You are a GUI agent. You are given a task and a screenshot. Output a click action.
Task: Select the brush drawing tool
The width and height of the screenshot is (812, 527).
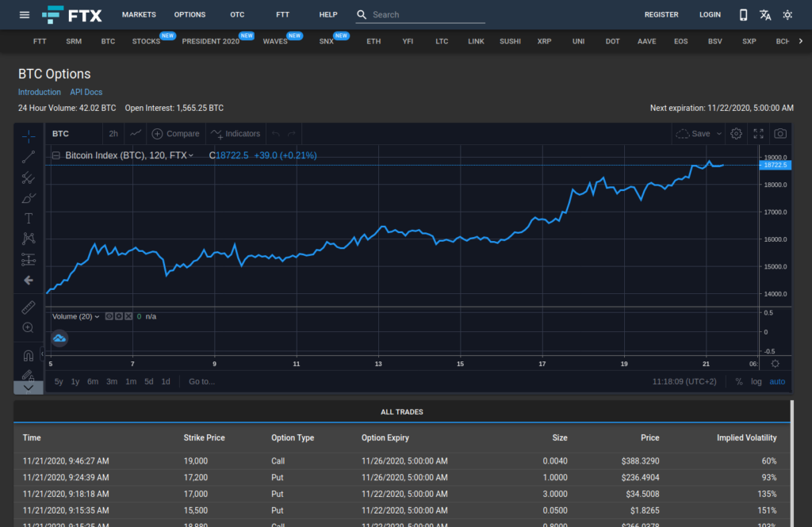pos(29,198)
